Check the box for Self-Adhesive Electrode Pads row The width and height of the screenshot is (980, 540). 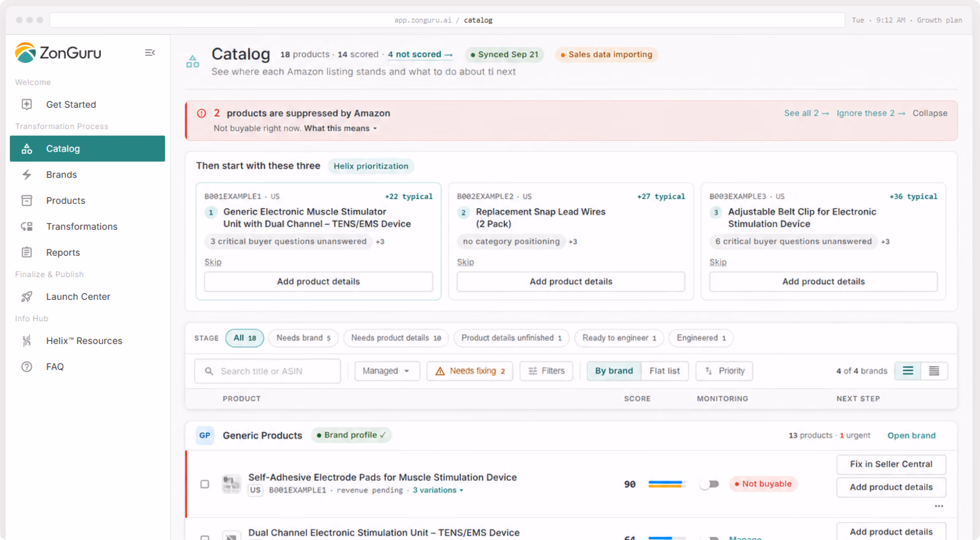[x=205, y=484]
